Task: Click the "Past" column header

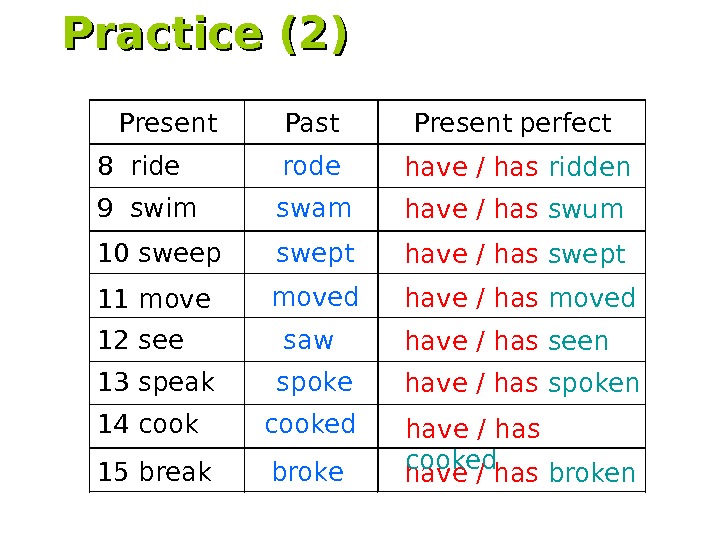Action: coord(312,123)
